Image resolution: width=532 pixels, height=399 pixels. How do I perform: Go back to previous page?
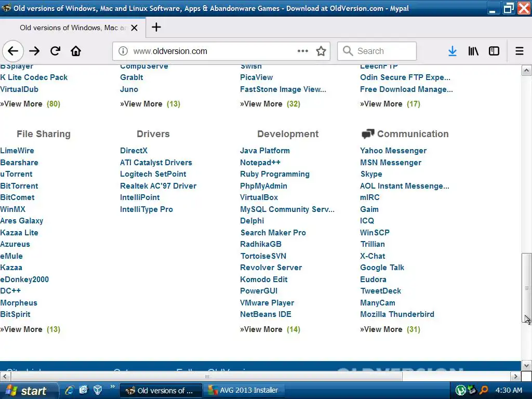[x=13, y=51]
